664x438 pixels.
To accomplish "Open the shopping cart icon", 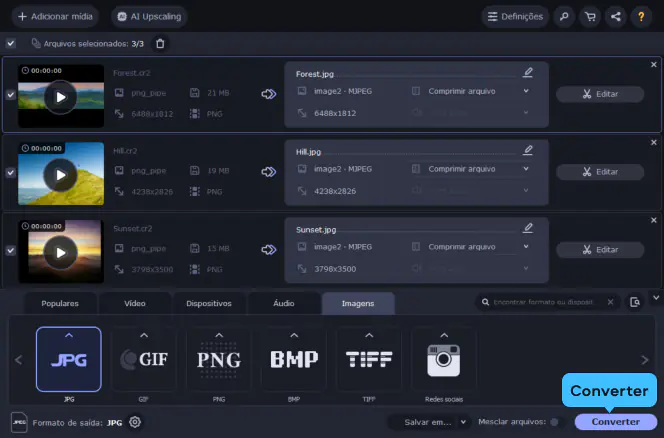I will point(590,16).
